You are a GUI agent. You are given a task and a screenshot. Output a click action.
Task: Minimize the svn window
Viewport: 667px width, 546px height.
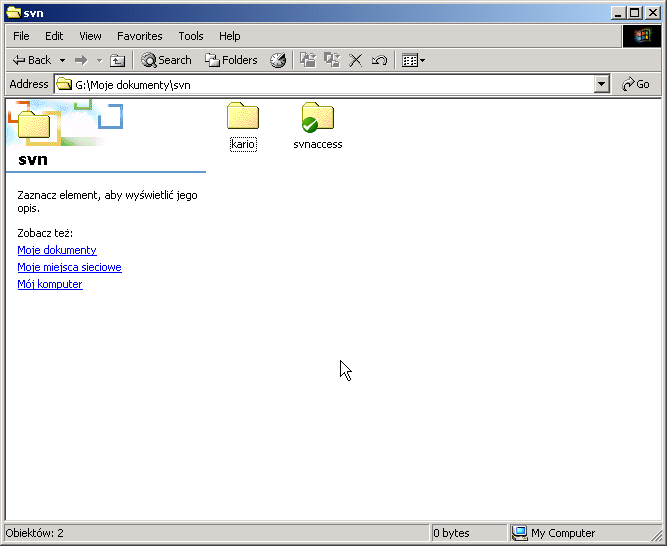click(618, 13)
